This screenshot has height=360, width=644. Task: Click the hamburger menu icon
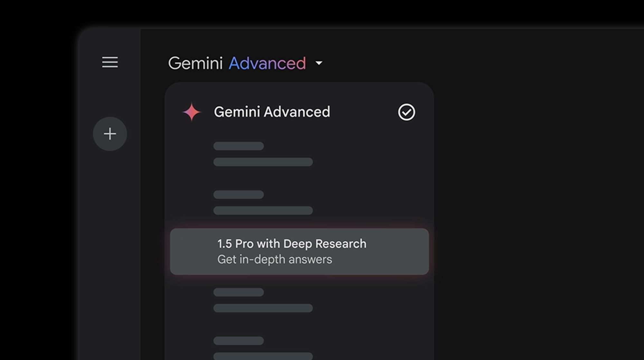110,62
